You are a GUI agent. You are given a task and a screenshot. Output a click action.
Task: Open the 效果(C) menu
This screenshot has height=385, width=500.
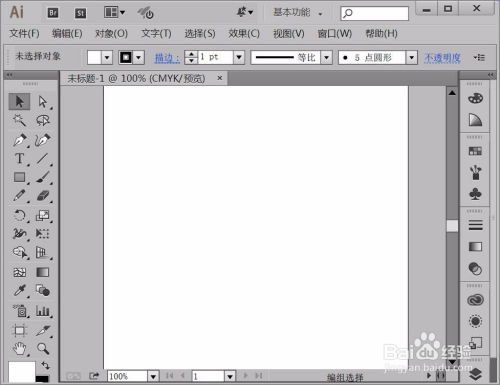pyautogui.click(x=244, y=33)
